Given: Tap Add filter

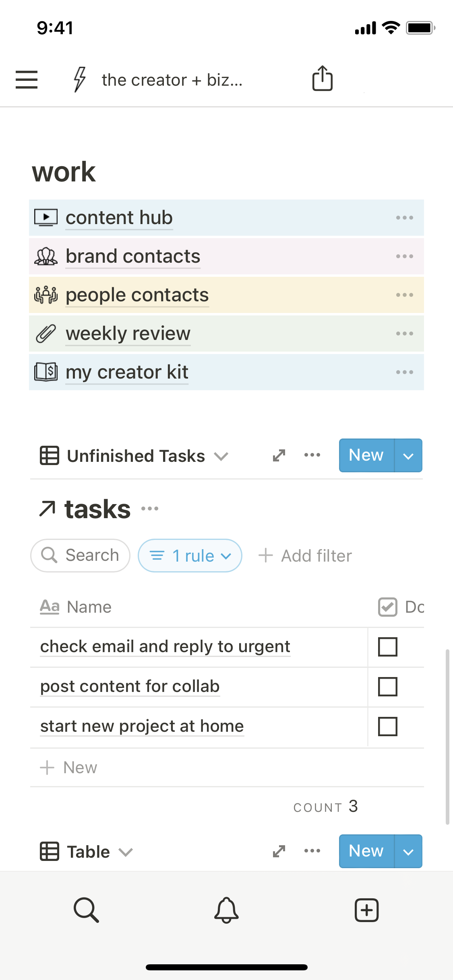Looking at the screenshot, I should (x=305, y=556).
